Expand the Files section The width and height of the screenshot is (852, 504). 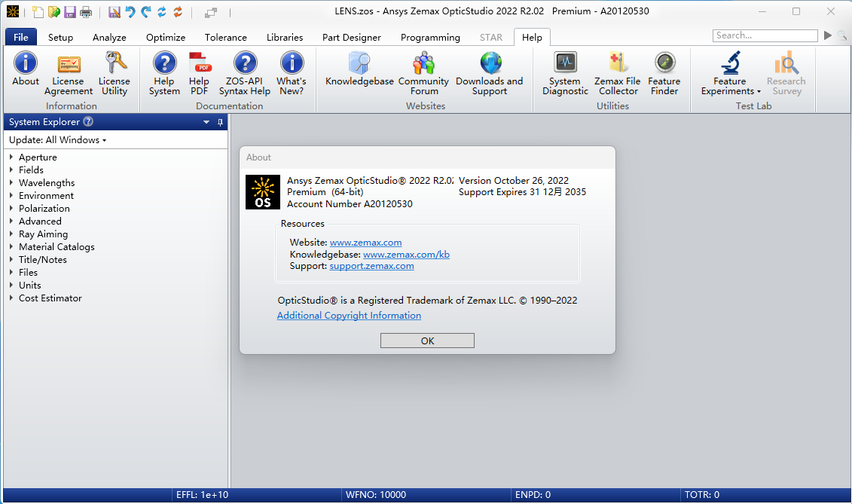[x=11, y=273]
